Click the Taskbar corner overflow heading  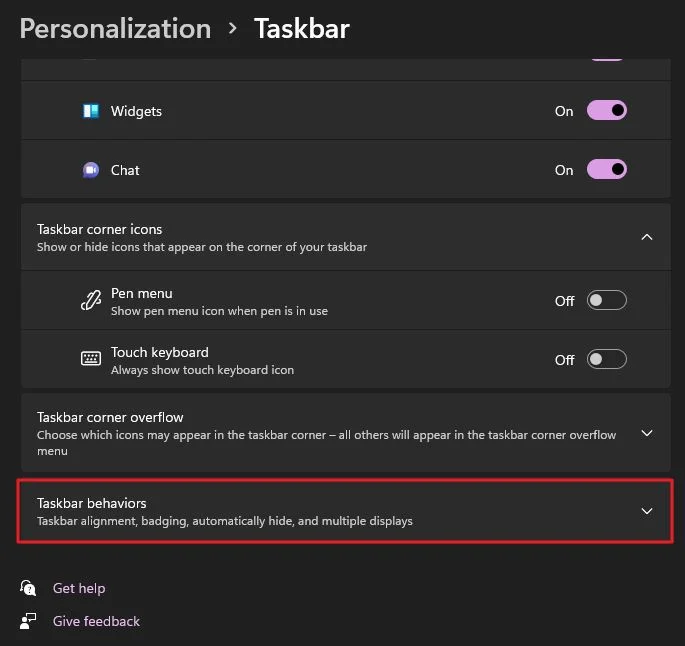coord(110,417)
